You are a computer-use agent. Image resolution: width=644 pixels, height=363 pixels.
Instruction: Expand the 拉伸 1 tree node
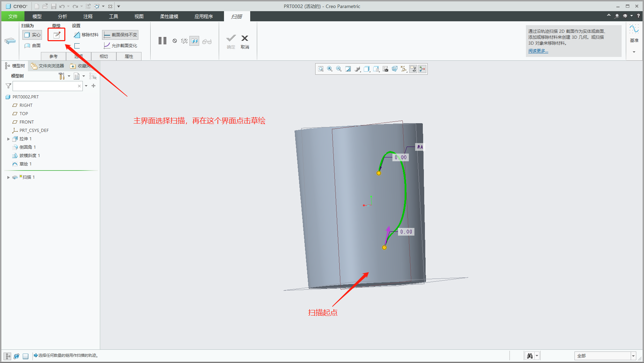pyautogui.click(x=8, y=139)
